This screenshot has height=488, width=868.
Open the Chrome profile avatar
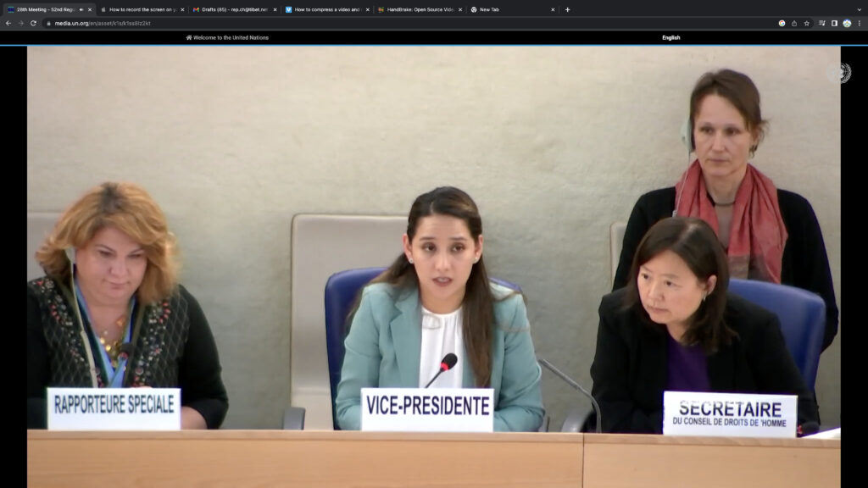coord(847,23)
